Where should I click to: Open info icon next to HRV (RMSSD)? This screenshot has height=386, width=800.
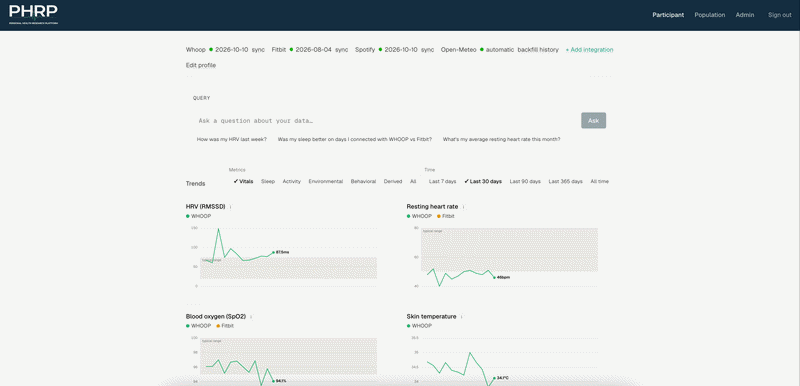(x=231, y=207)
